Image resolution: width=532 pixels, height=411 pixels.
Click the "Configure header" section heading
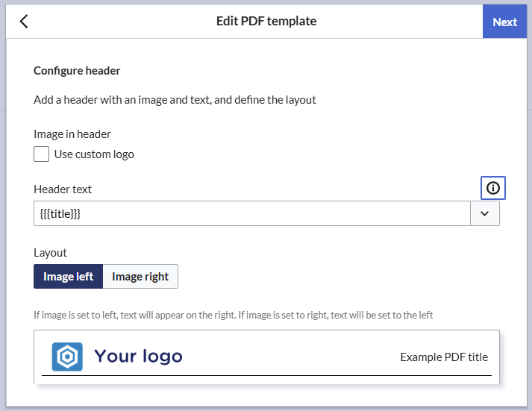[x=77, y=71]
